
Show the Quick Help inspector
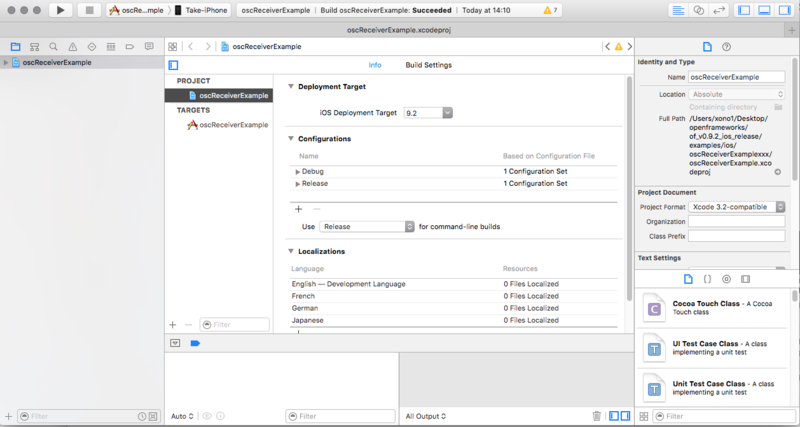[727, 47]
